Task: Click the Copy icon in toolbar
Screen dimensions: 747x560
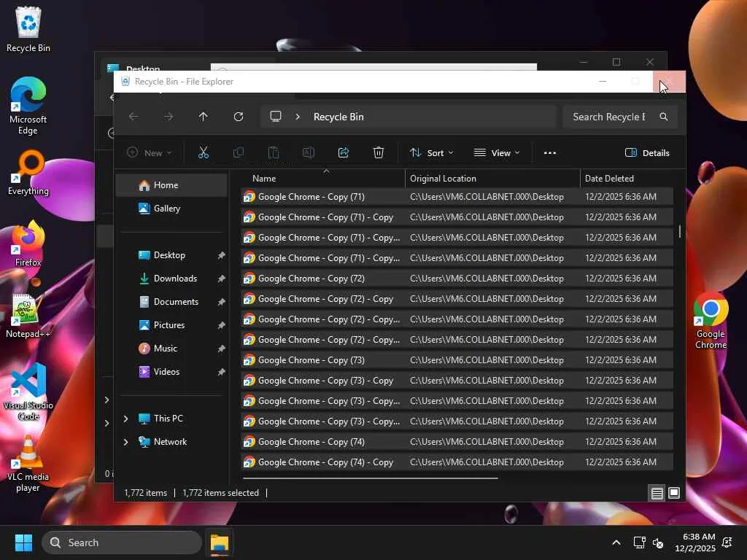Action: (x=239, y=152)
